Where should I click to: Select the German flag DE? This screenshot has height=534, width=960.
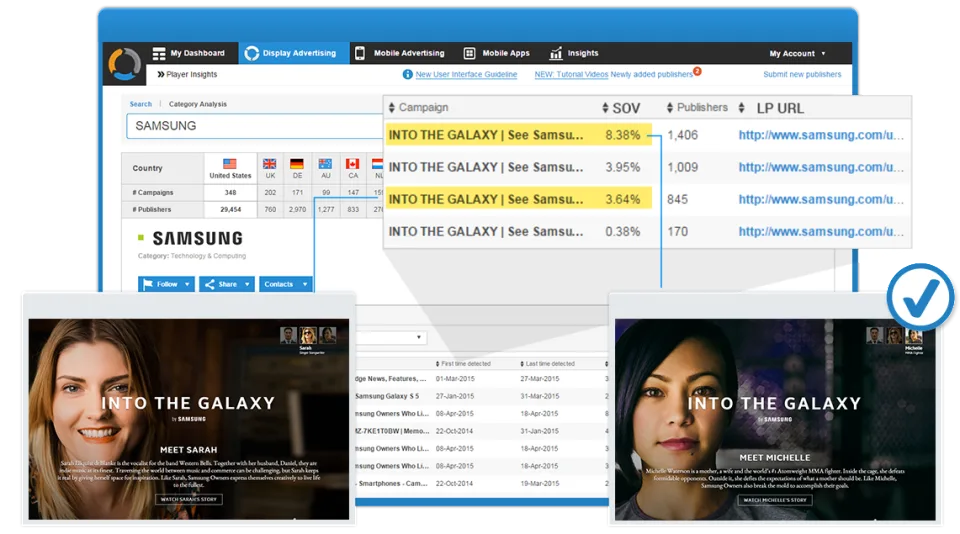click(297, 164)
